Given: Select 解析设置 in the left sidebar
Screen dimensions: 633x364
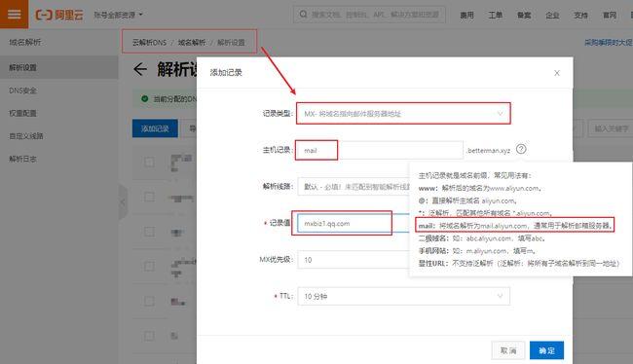Looking at the screenshot, I should pos(59,67).
